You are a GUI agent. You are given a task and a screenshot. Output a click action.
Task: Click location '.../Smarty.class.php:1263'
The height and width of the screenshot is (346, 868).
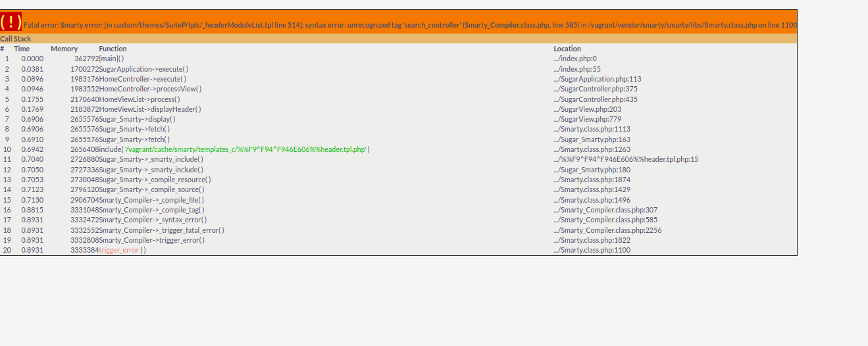click(592, 149)
